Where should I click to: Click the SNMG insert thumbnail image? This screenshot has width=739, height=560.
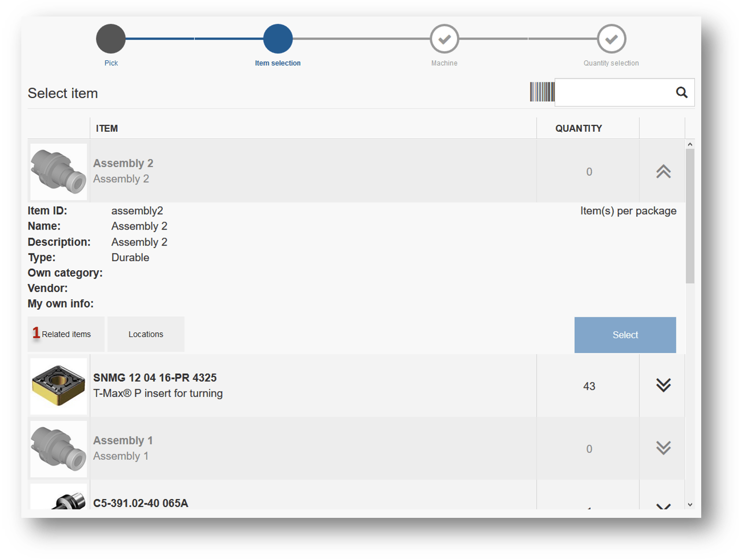(x=59, y=386)
